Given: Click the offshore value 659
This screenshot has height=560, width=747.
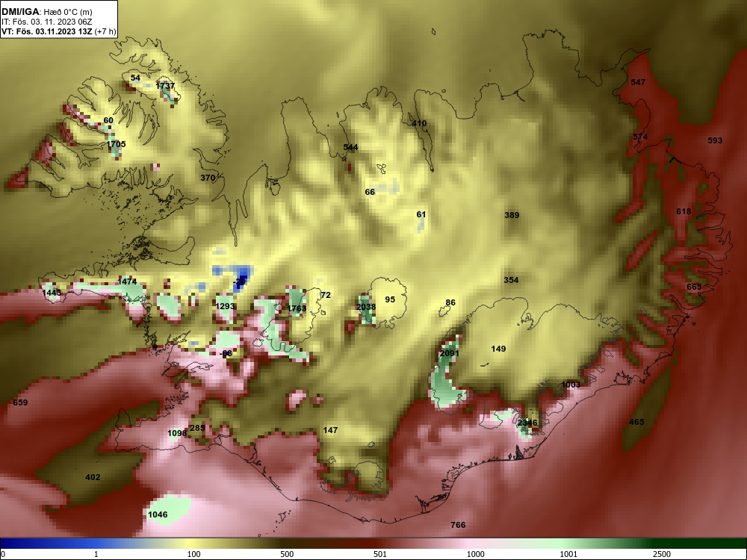Looking at the screenshot, I should (x=20, y=403).
